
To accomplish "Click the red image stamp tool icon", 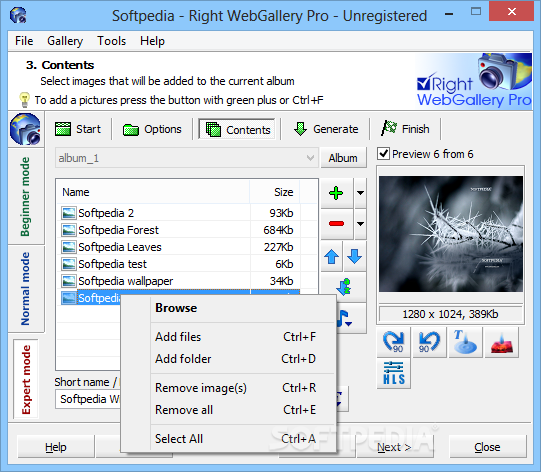I will [x=501, y=342].
